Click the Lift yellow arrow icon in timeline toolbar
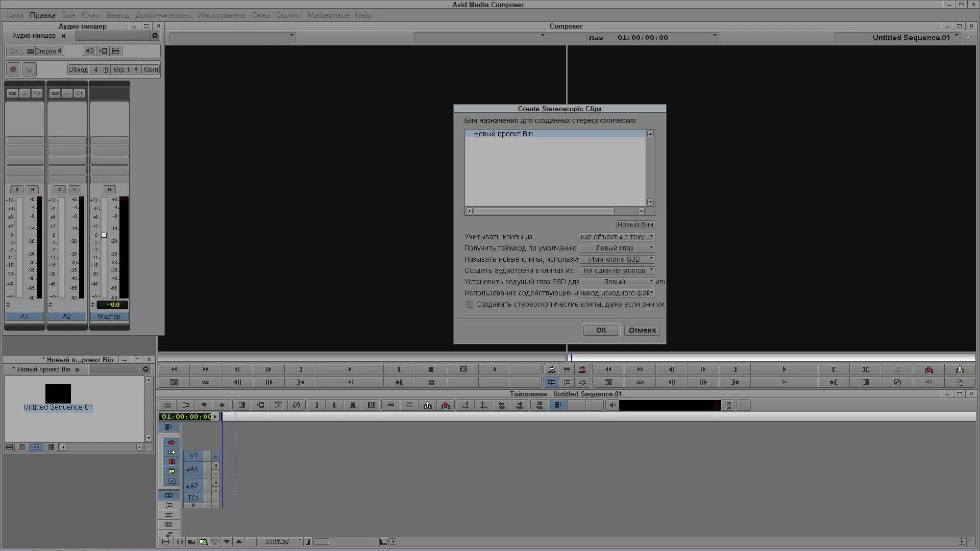Viewport: 980px width, 551px height. pyautogui.click(x=427, y=406)
